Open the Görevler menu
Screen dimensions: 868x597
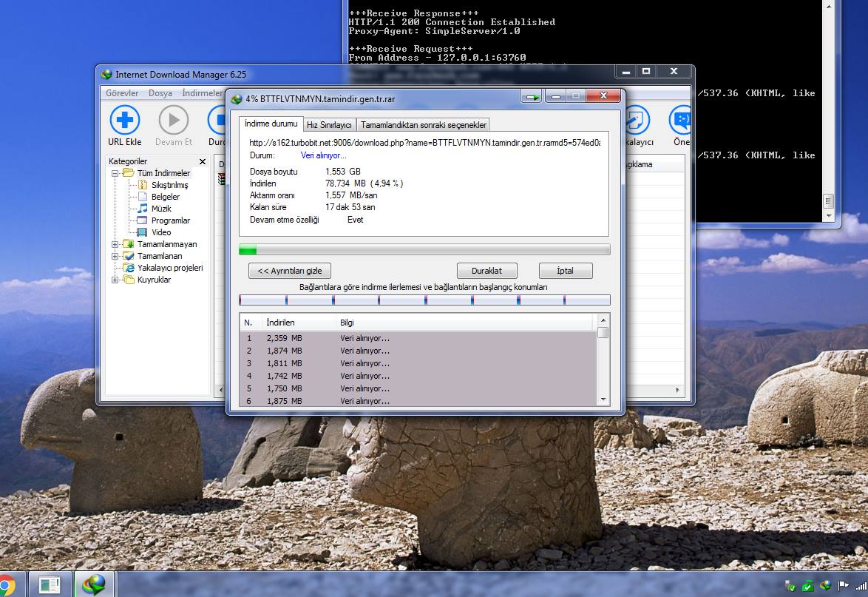(x=122, y=93)
